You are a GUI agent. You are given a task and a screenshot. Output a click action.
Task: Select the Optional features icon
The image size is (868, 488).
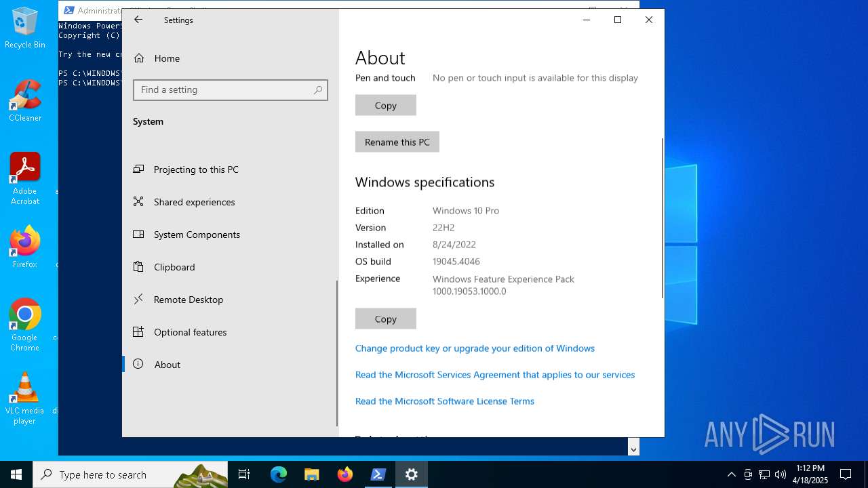(x=138, y=332)
